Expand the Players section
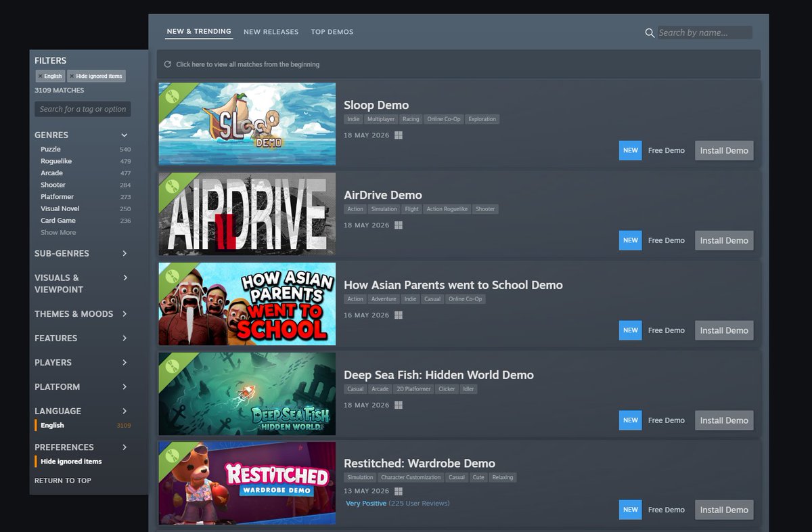The height and width of the screenshot is (532, 812). (125, 363)
